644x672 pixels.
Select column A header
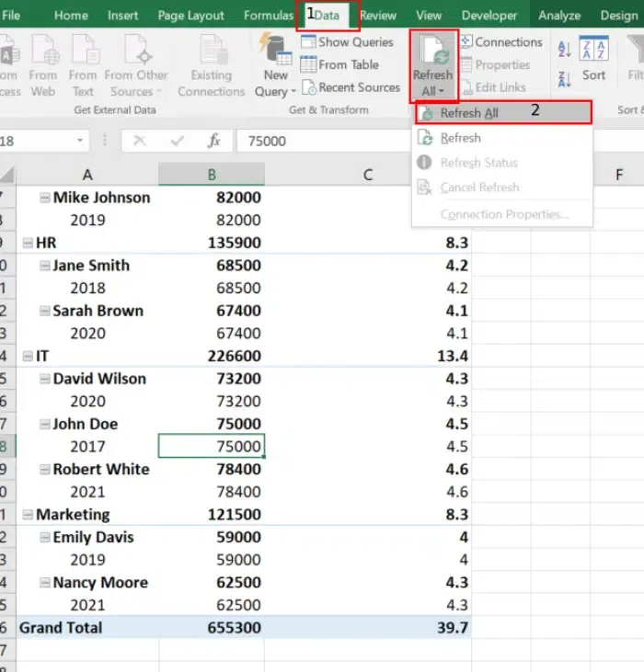tap(87, 175)
